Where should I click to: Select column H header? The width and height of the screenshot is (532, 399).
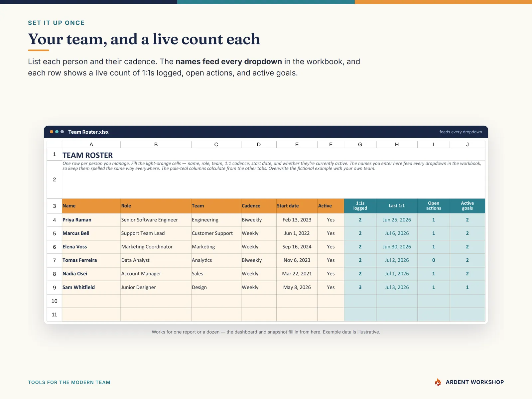(x=397, y=144)
